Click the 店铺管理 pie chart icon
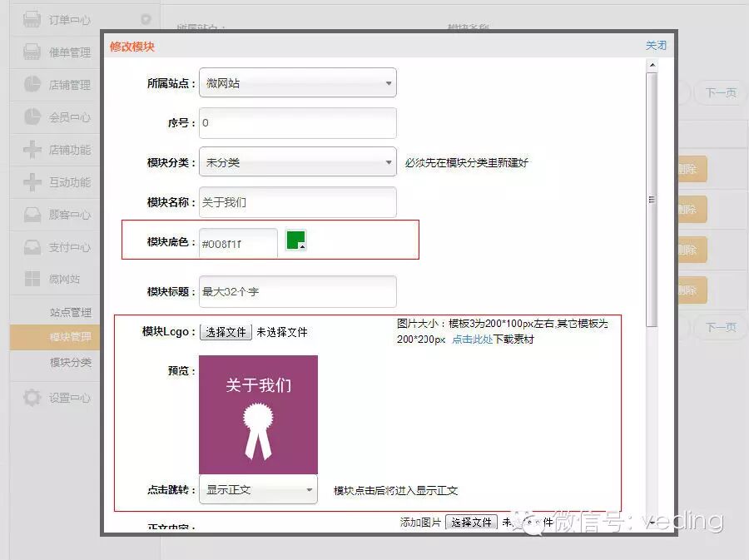749x560 pixels. [x=32, y=84]
